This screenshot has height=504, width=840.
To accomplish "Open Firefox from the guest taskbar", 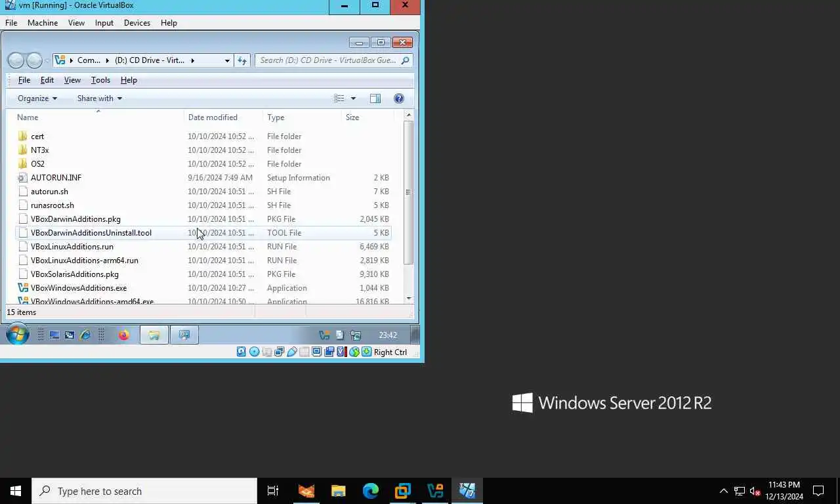I will point(123,335).
